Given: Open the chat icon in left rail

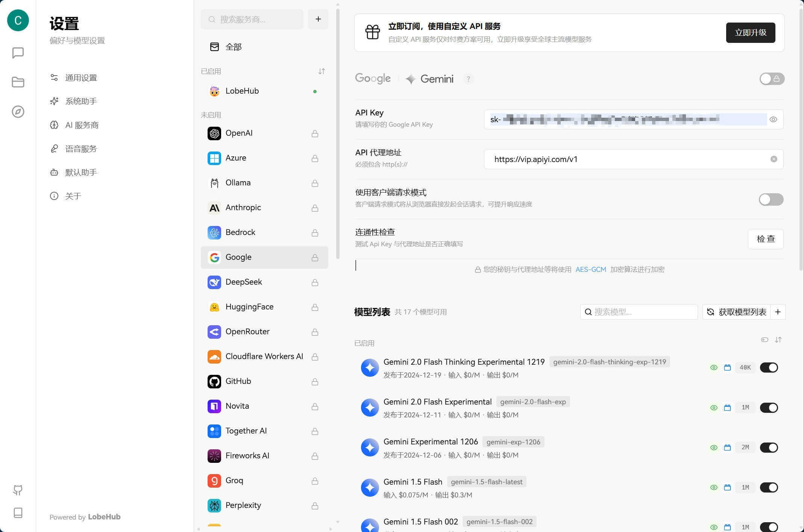Looking at the screenshot, I should (x=18, y=53).
